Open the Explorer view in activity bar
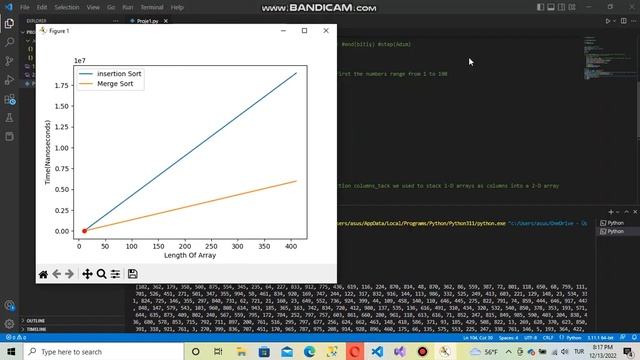Screen dimensions: 640x360 pyautogui.click(x=9, y=23)
